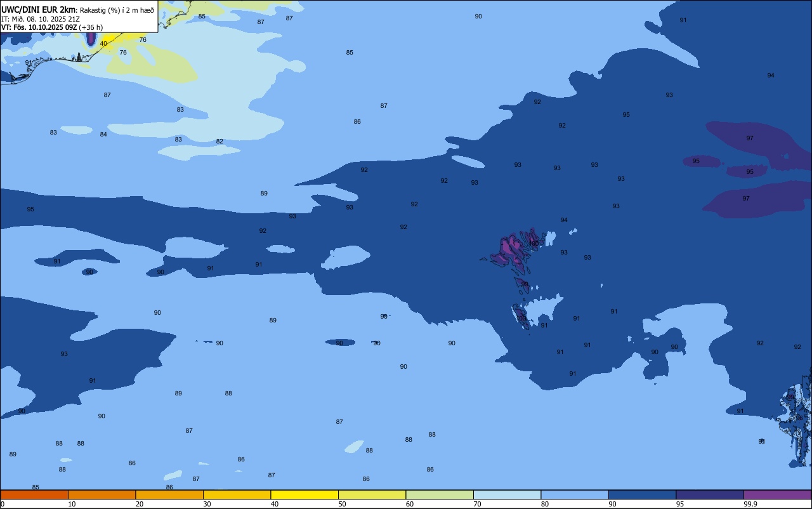Click the "60" tick label on the color scale
Screen dimensions: 812x509
(410, 504)
